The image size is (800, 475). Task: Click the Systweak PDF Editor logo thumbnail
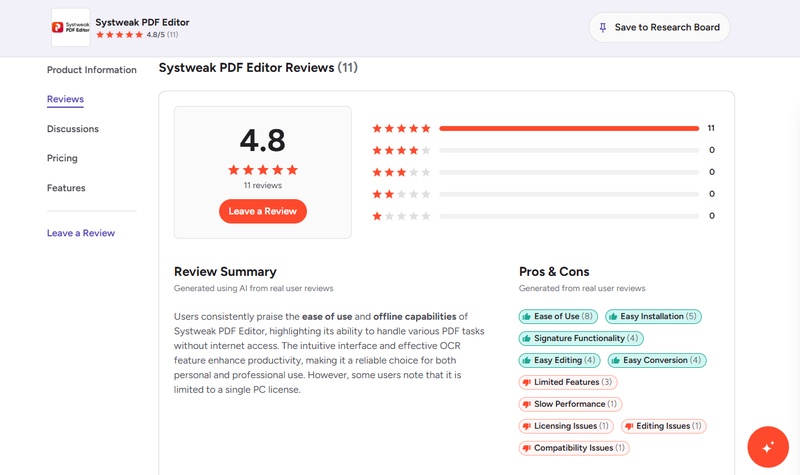(x=71, y=27)
